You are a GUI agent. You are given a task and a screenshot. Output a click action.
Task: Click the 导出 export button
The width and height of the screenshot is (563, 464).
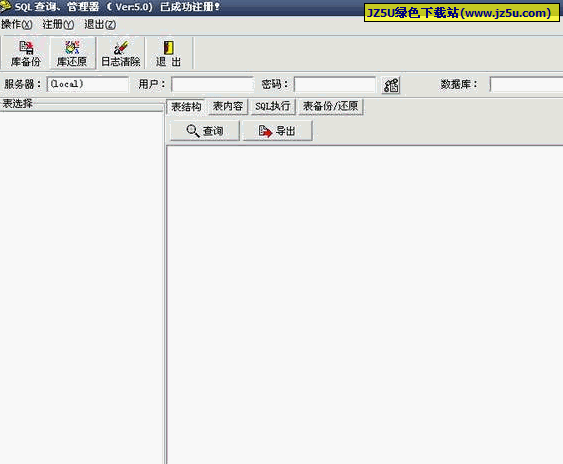point(277,131)
